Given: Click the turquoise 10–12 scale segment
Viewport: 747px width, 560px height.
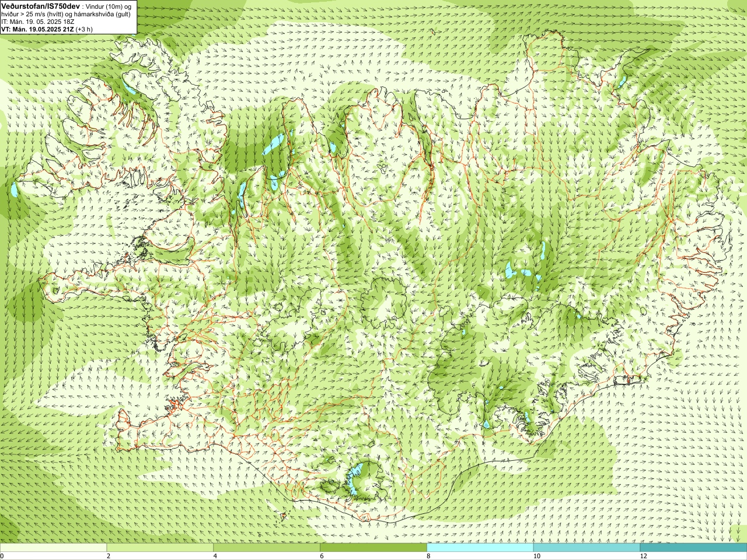Looking at the screenshot, I should point(587,548).
